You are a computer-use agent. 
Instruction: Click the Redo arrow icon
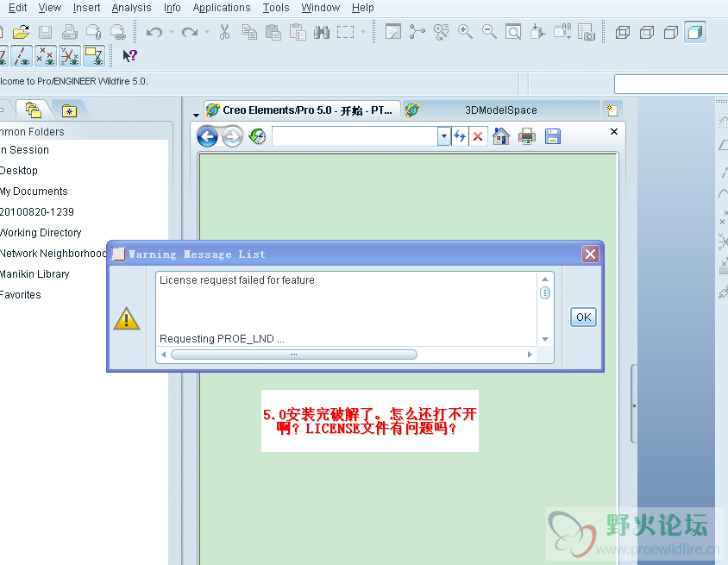click(190, 32)
